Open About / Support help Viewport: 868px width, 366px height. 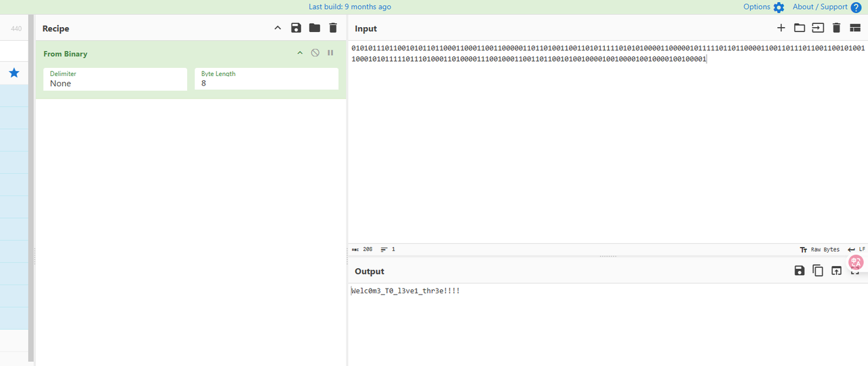(827, 7)
